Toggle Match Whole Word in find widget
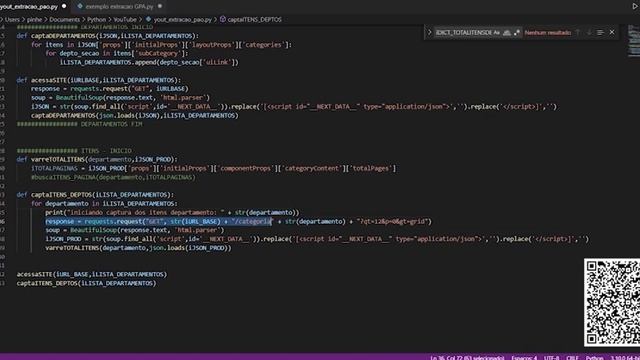 point(507,33)
